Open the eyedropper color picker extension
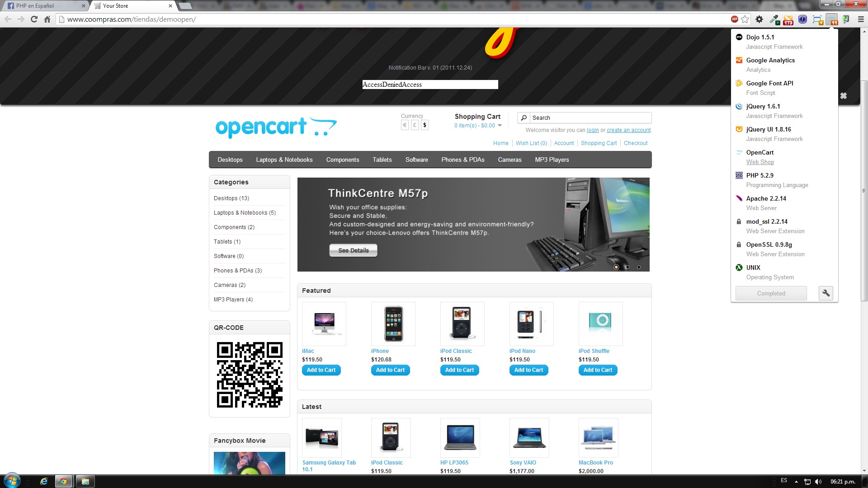The image size is (868, 488). (774, 19)
